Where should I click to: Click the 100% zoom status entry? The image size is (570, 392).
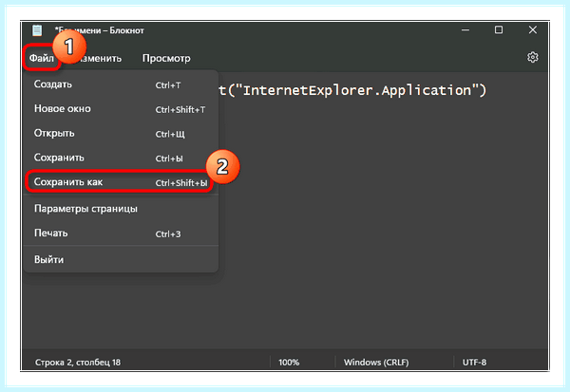(289, 363)
